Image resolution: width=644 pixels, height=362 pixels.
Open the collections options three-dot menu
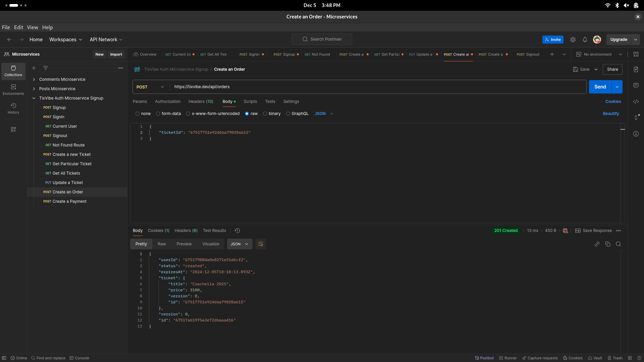tap(121, 68)
